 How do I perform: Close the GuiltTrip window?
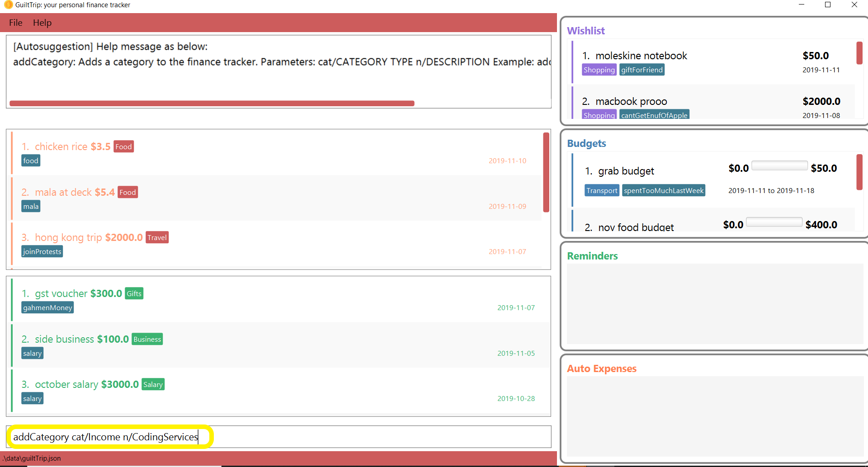[x=854, y=5]
